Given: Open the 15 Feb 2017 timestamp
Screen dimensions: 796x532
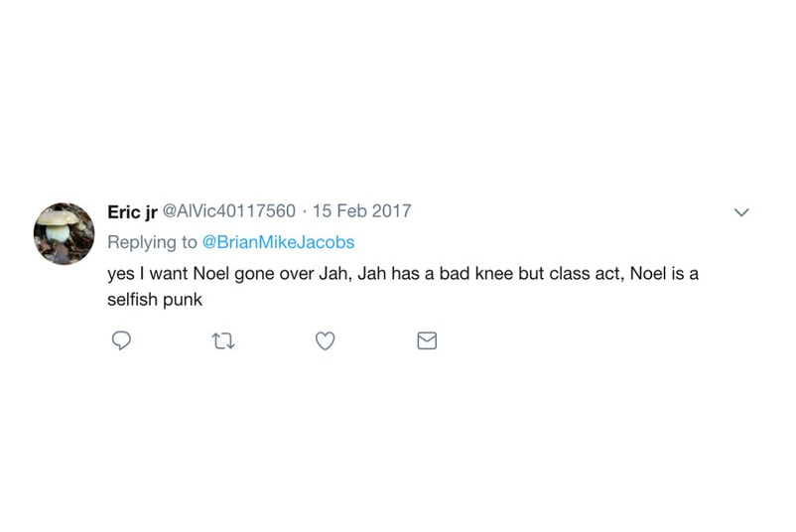Looking at the screenshot, I should coord(362,211).
